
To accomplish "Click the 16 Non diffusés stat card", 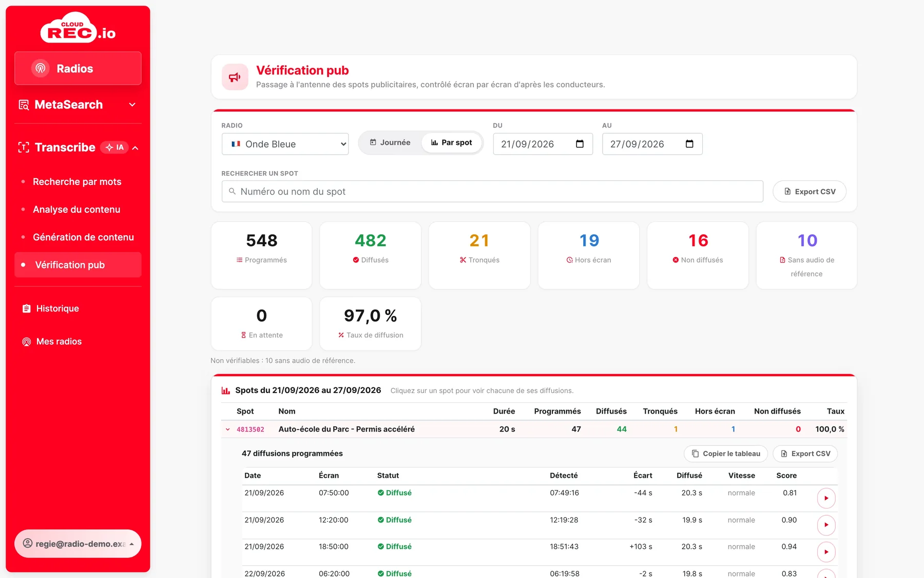I will tap(698, 255).
